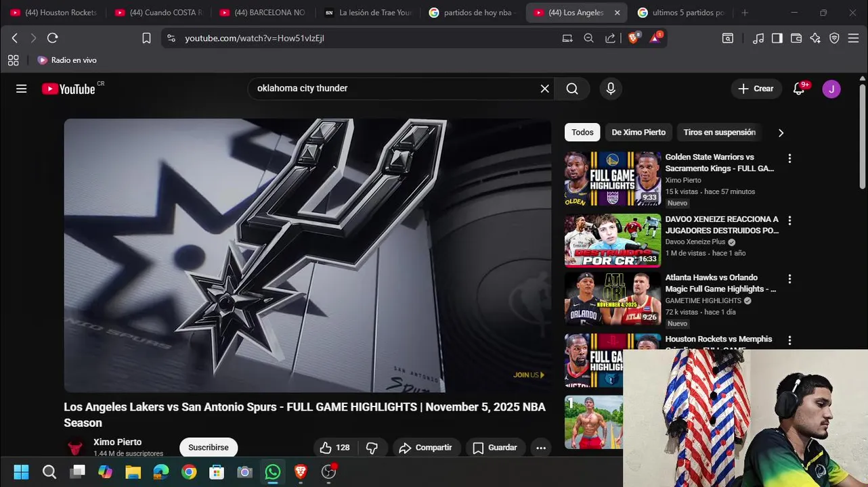Open the YouTube hamburger guide menu
The width and height of the screenshot is (868, 487).
click(22, 89)
